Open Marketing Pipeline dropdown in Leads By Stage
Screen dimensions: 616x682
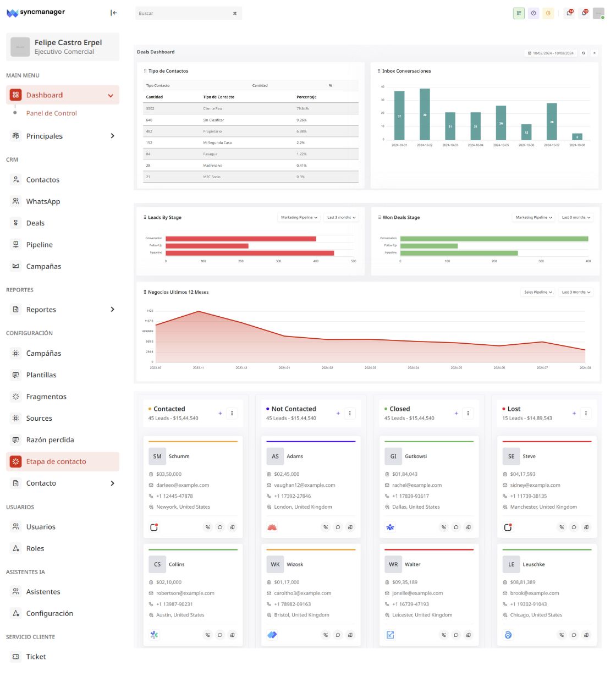299,217
